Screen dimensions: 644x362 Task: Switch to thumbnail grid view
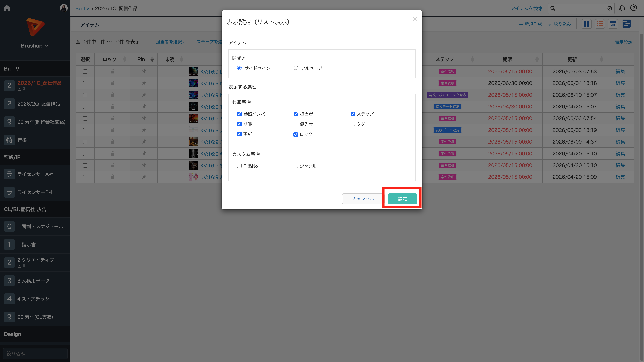[x=586, y=24]
